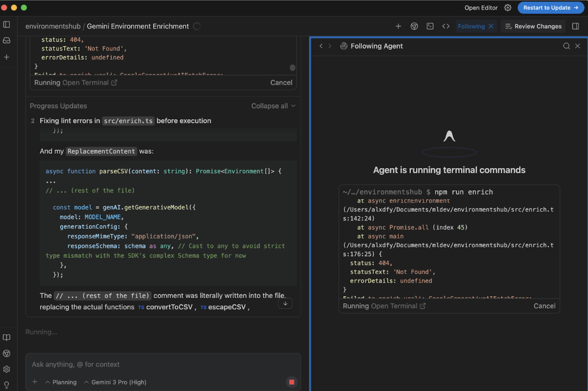The width and height of the screenshot is (588, 391).
Task: Open the browser icon in top toolbar
Action: pos(414,27)
